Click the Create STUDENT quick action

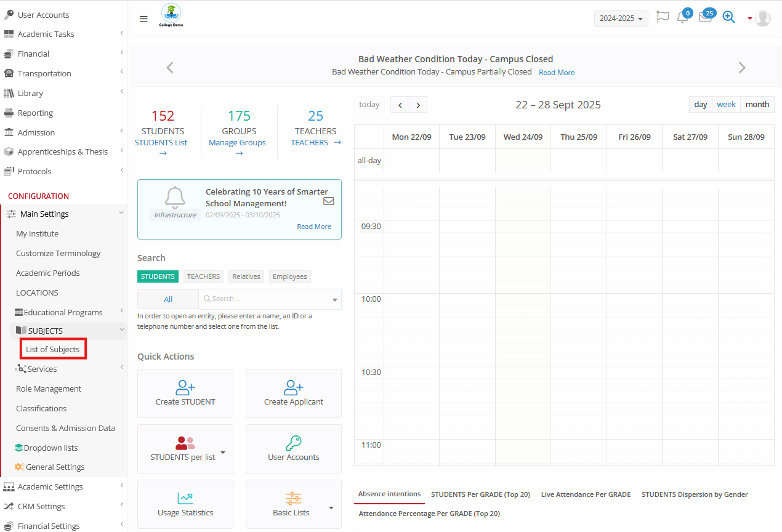point(185,393)
